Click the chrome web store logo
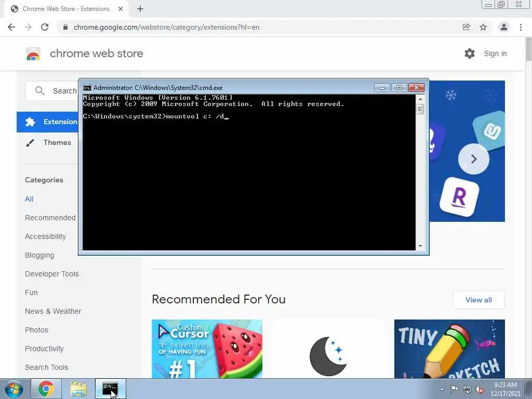This screenshot has width=532, height=399. point(33,54)
